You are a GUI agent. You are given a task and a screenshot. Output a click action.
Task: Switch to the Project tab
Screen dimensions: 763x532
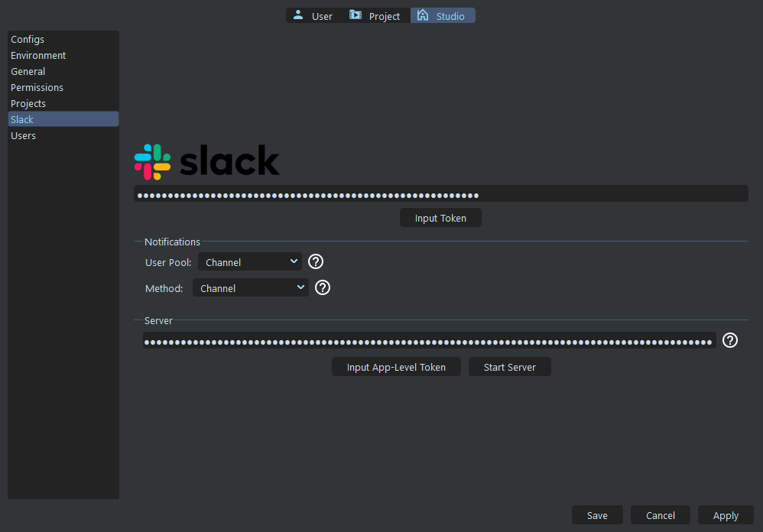click(x=375, y=15)
